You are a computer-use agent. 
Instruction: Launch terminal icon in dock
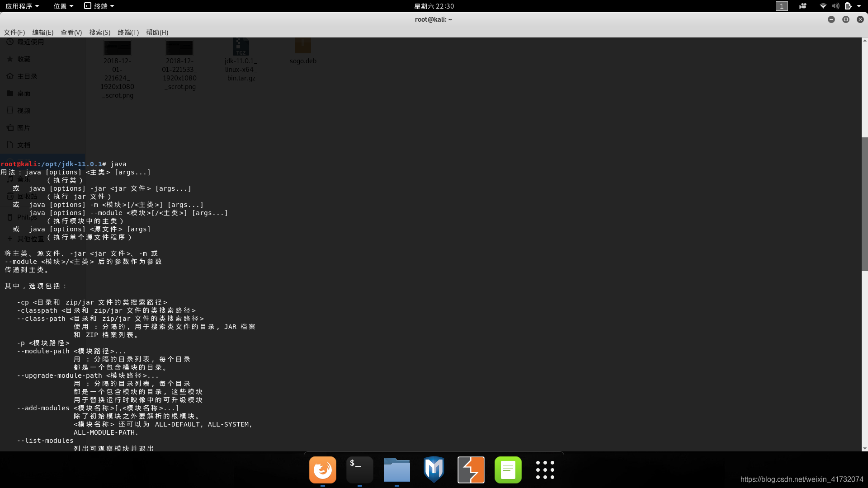(359, 470)
